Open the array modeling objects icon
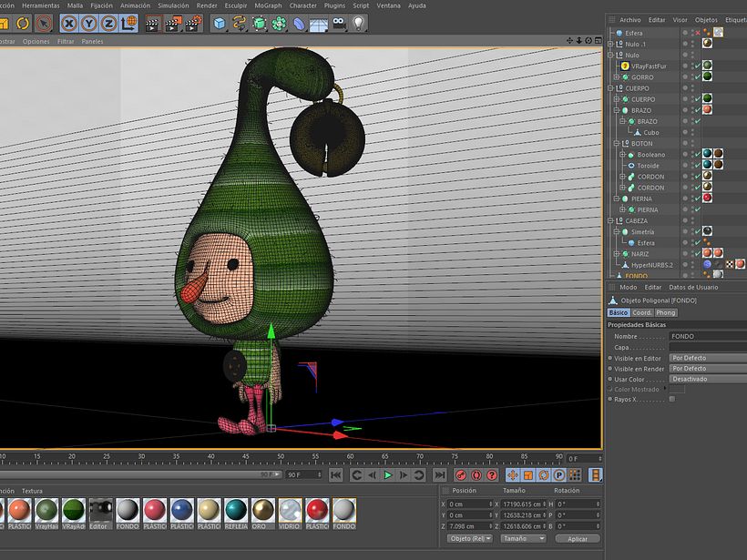The image size is (747, 560). (x=279, y=24)
